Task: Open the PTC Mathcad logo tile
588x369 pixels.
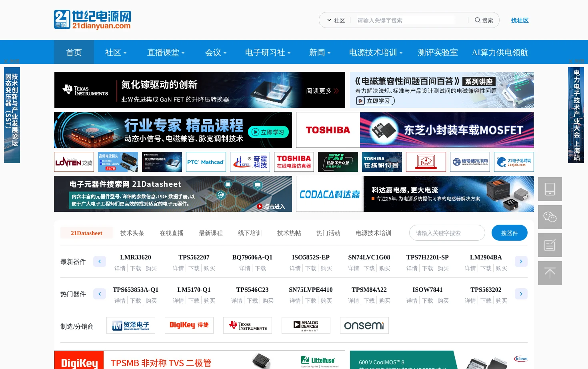Action: (206, 162)
